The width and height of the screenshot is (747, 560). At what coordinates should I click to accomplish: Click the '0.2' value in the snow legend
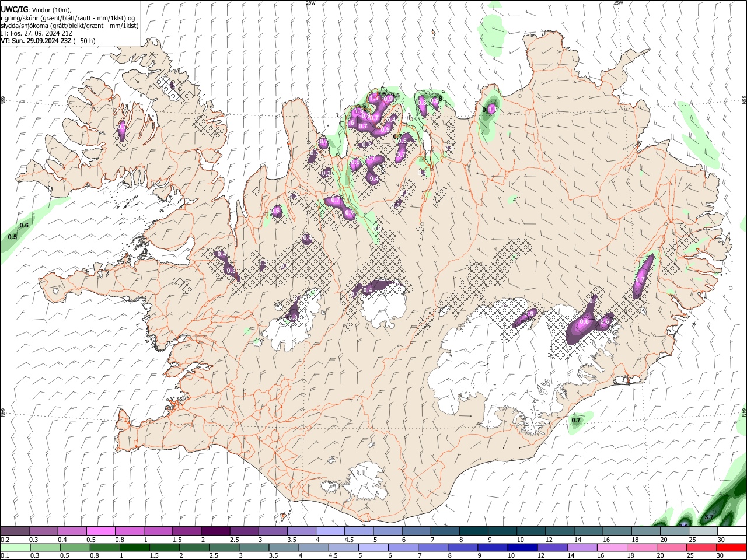coord(5,540)
